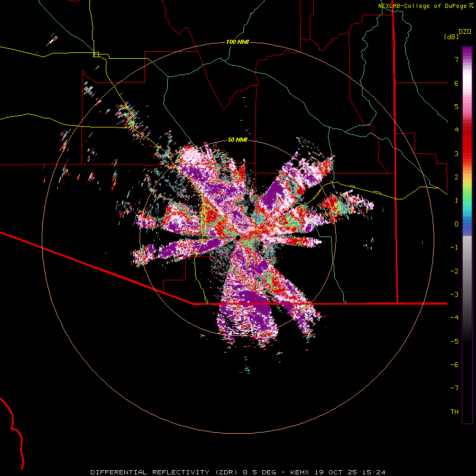Click the -3 value on color scale
The image size is (476, 476).
click(x=454, y=295)
